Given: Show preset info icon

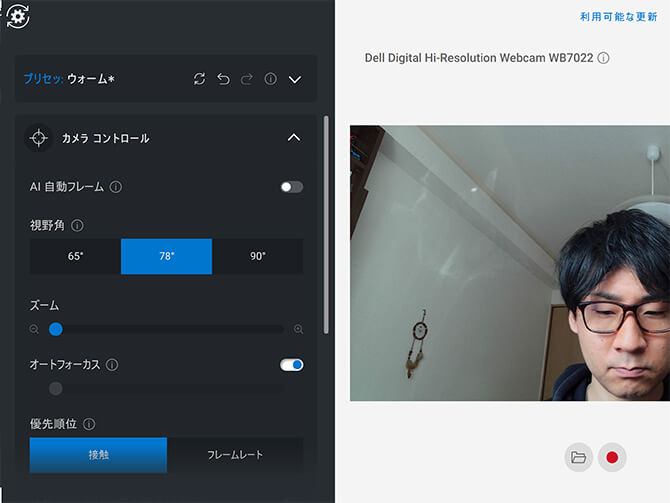Looking at the screenshot, I should pos(270,79).
